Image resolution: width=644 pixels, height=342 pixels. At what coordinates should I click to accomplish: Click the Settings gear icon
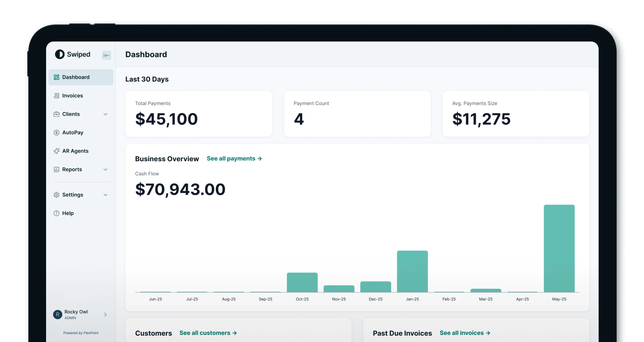(56, 195)
